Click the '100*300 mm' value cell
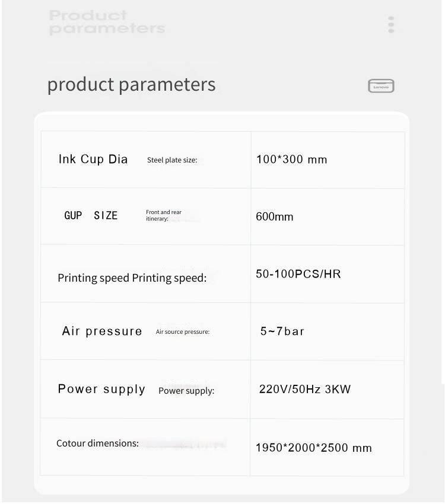This screenshot has width=445, height=504. click(291, 160)
